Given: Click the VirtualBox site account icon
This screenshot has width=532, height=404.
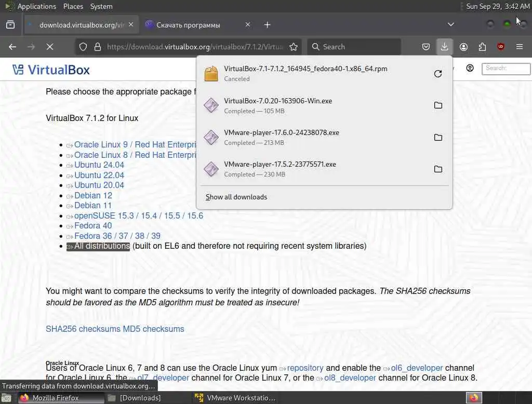Looking at the screenshot, I should (470, 68).
